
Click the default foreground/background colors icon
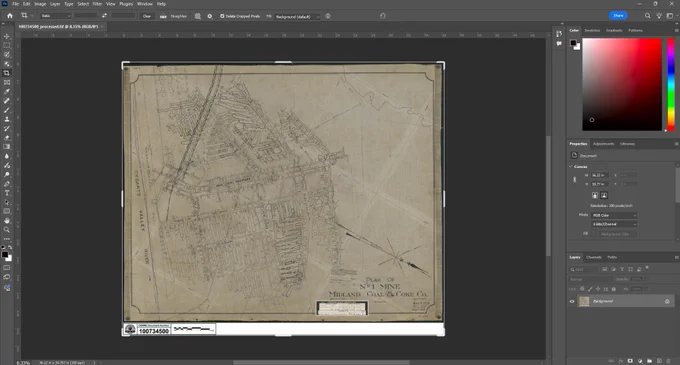[3, 248]
